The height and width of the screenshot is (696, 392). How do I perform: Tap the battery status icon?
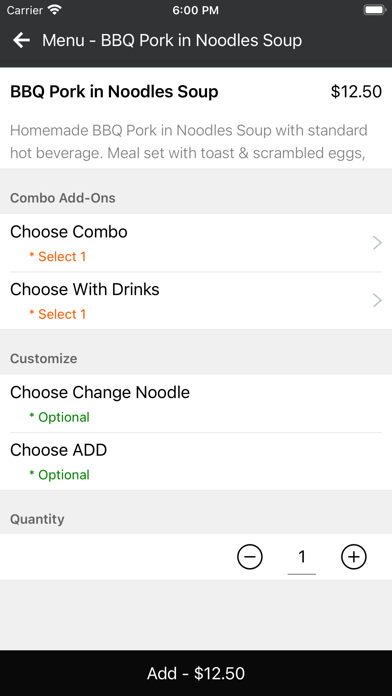pos(374,10)
